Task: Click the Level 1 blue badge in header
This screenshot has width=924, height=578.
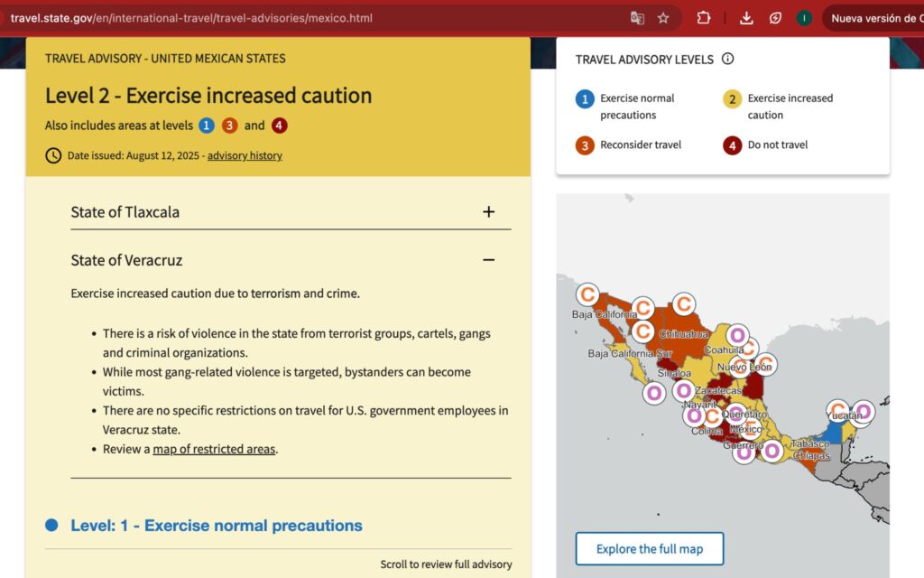Action: [207, 126]
